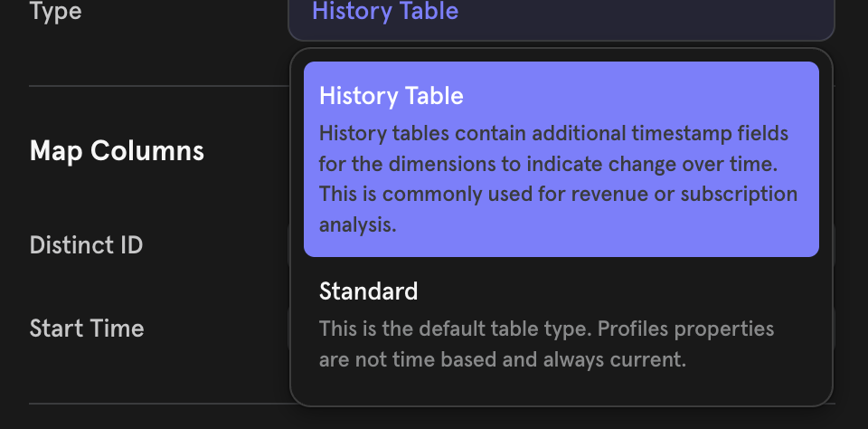Click the Type field label
Image resolution: width=868 pixels, height=429 pixels.
click(55, 13)
